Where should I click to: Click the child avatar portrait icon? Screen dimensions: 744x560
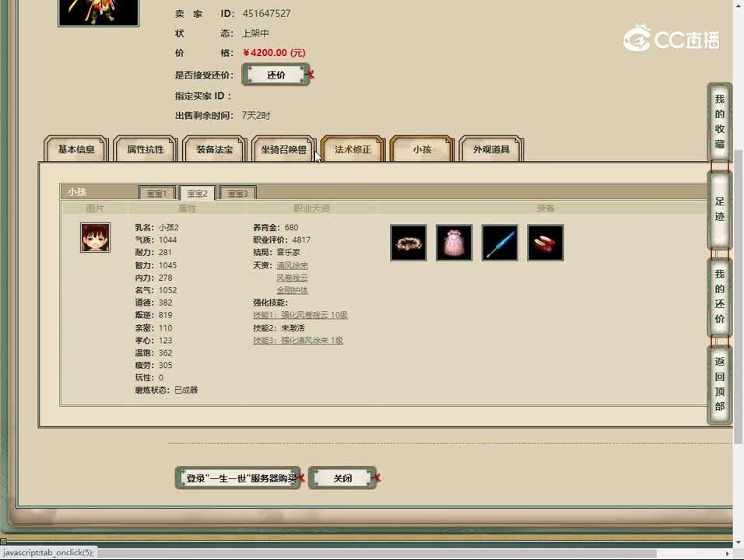coord(95,236)
